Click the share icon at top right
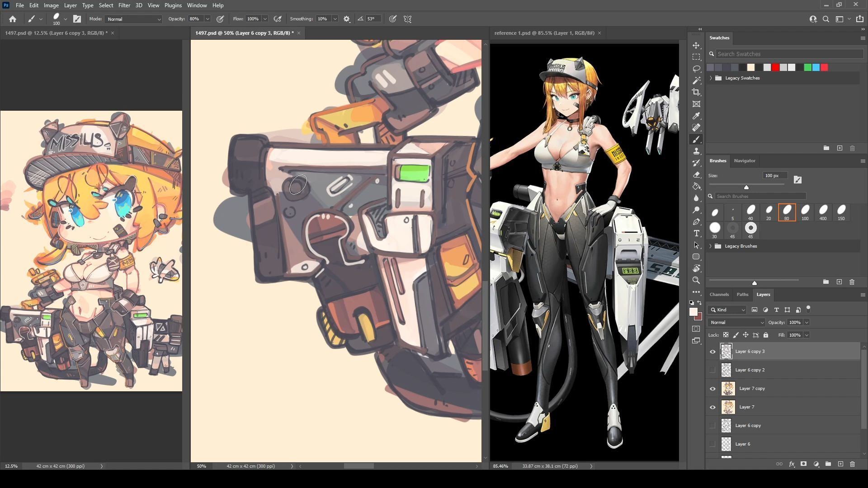This screenshot has width=868, height=488. (x=859, y=19)
